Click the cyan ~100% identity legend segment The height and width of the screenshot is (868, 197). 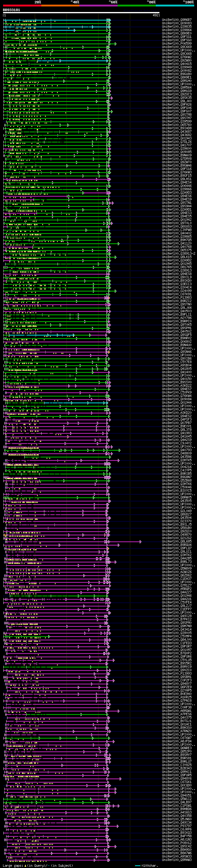coord(175,6)
